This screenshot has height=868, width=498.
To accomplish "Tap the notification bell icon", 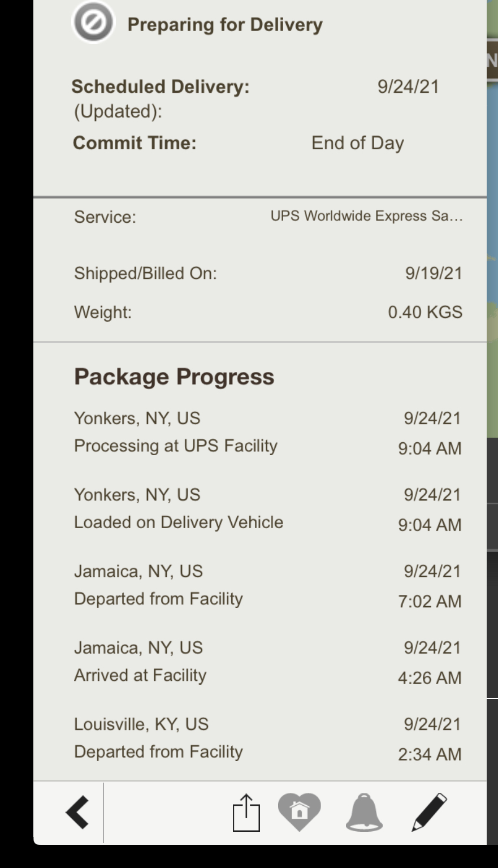I will coord(364,812).
